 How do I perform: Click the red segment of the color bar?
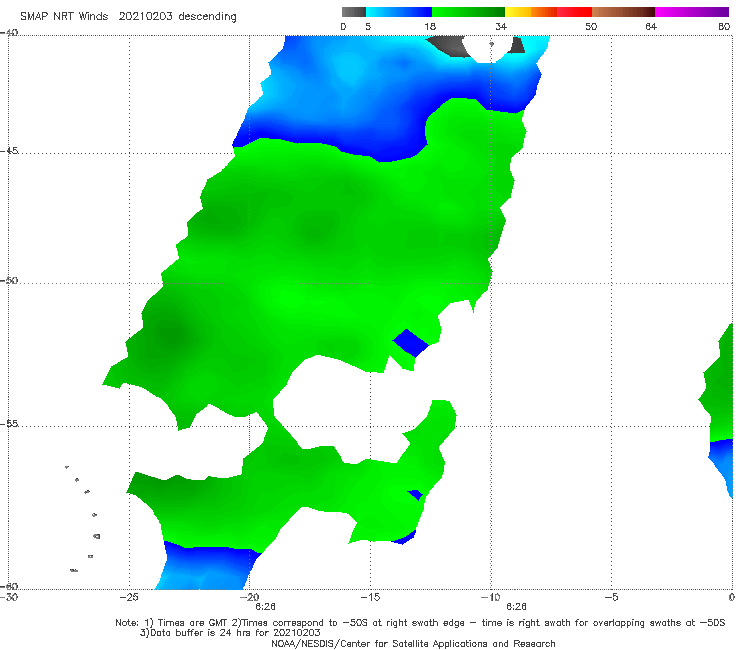(x=574, y=12)
